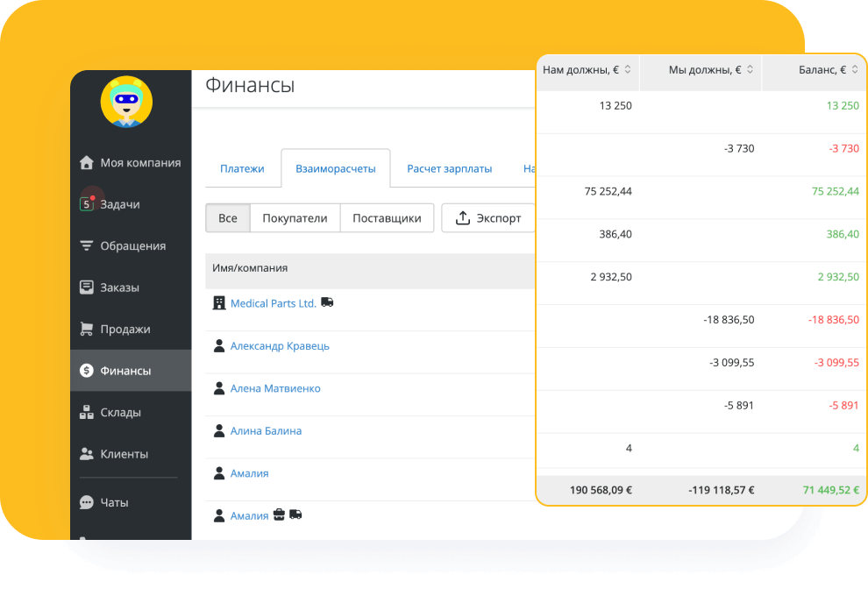
Task: Click the Экспорт button
Action: tap(488, 218)
